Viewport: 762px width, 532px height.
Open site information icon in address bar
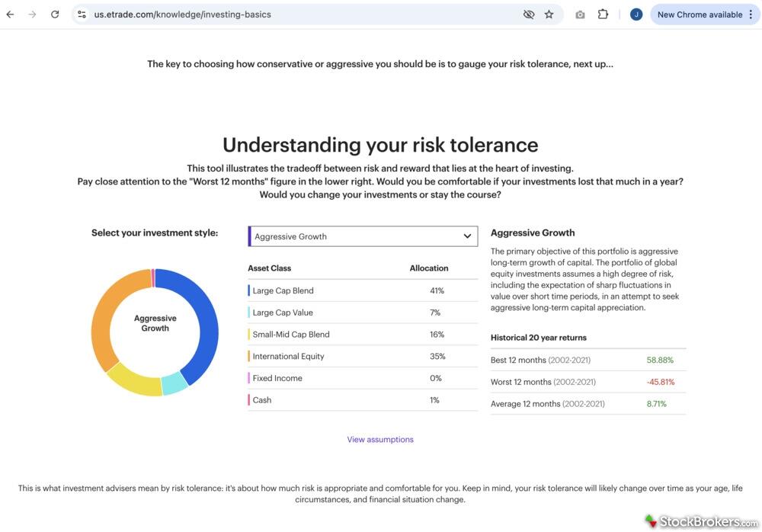(x=82, y=14)
